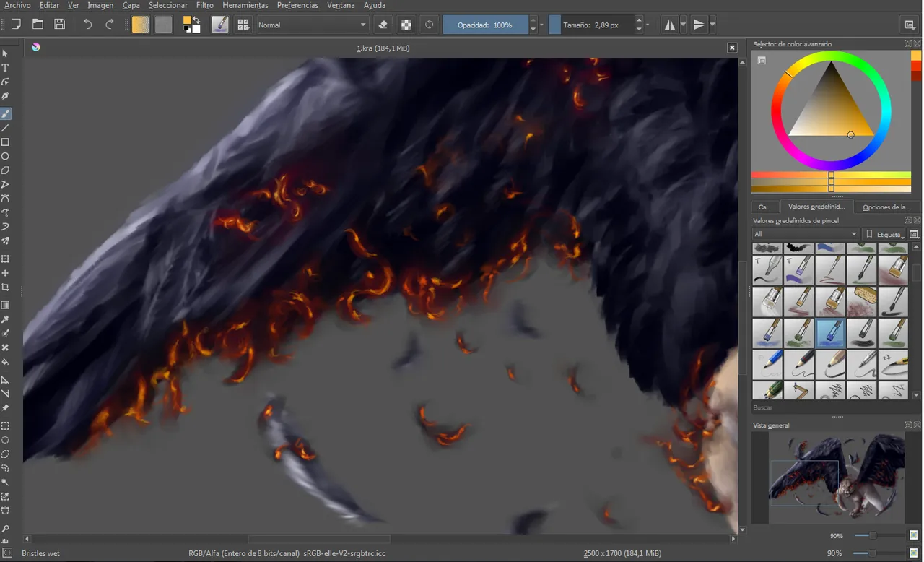Select the Polygon tool
924x562 pixels.
tap(5, 170)
